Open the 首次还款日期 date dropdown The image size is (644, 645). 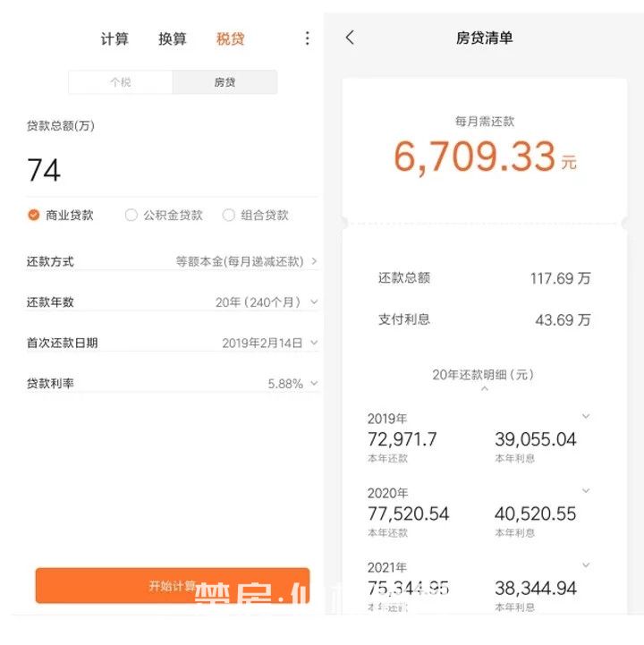pyautogui.click(x=269, y=343)
